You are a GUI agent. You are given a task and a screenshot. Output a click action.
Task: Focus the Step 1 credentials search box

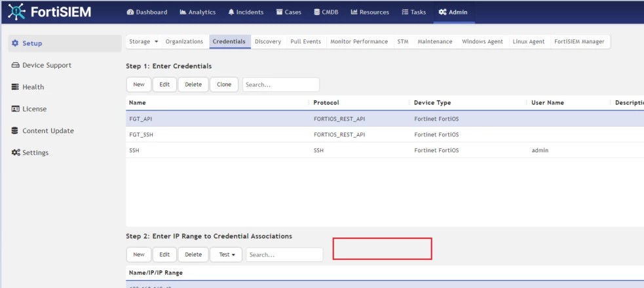click(281, 85)
